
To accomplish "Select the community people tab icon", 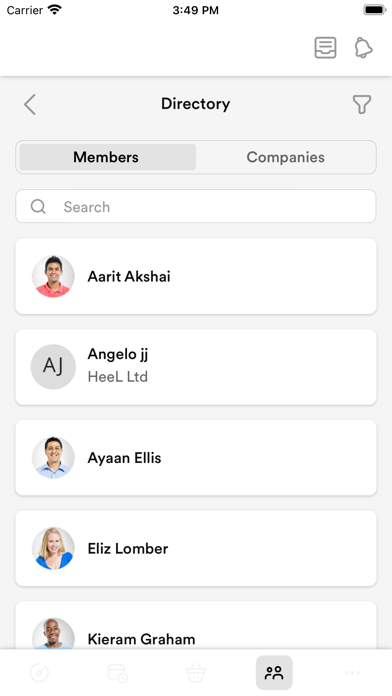I will (x=274, y=673).
